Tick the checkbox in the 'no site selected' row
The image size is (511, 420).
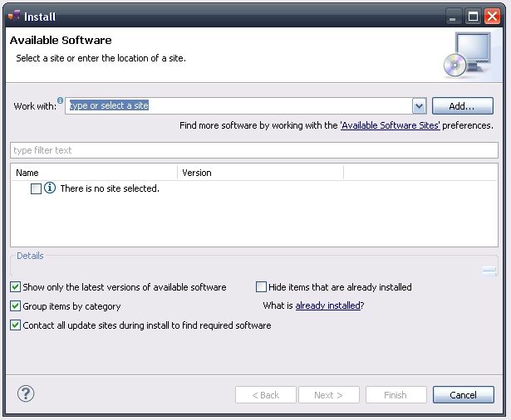(x=36, y=188)
